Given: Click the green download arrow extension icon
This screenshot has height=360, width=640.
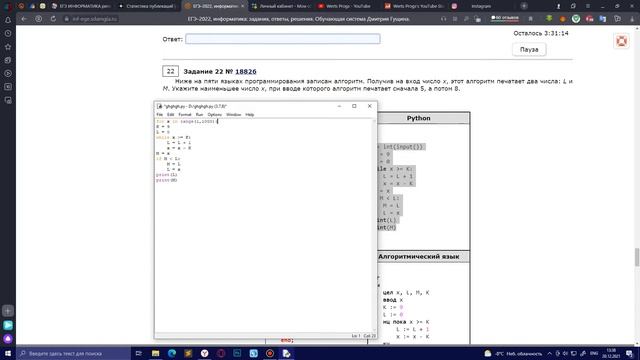Looking at the screenshot, I should [549, 19].
